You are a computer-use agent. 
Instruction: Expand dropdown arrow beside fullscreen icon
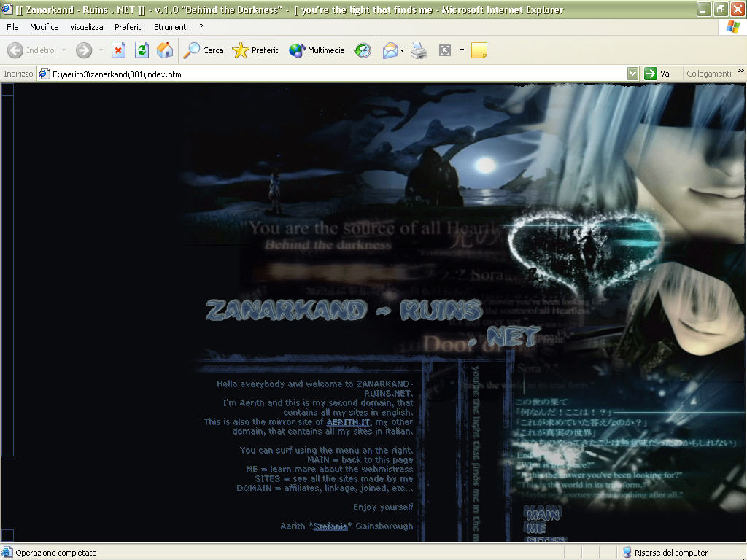click(462, 50)
